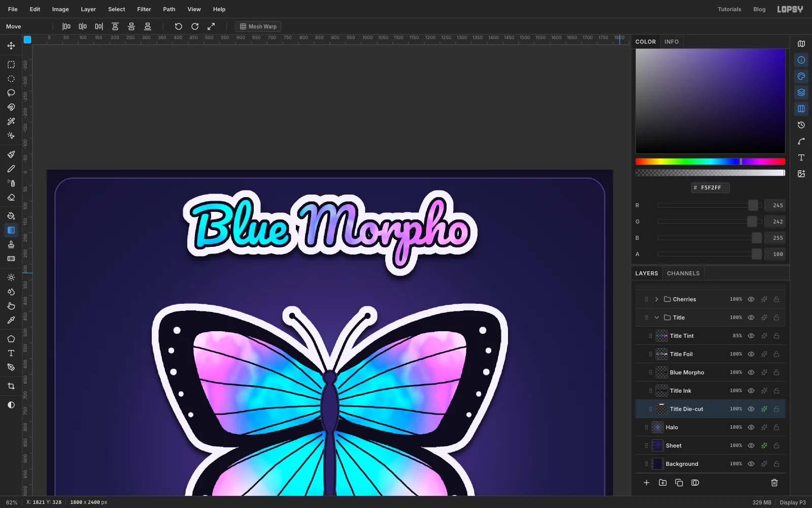Select the Title Ink layer
Viewport: 812px width, 508px height.
click(x=710, y=391)
